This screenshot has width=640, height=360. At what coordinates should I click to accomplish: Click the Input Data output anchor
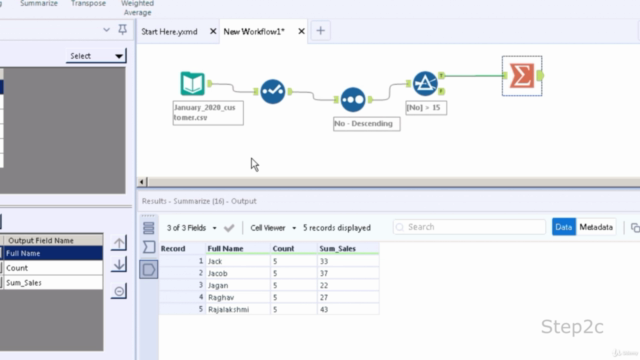pos(209,84)
